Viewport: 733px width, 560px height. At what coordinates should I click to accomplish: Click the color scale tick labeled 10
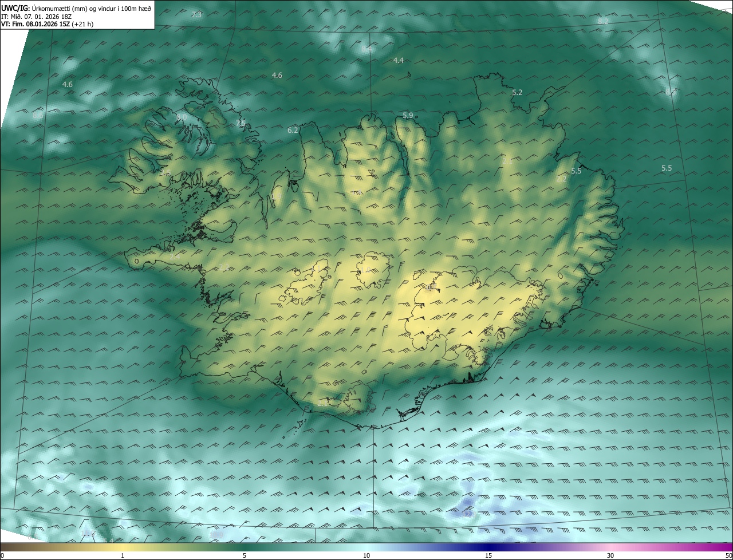[366, 556]
